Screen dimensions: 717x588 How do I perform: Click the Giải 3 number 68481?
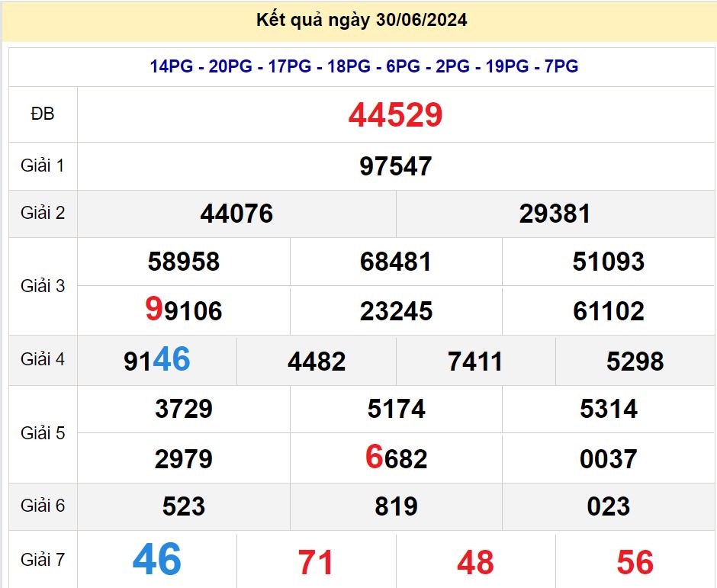pyautogui.click(x=395, y=262)
